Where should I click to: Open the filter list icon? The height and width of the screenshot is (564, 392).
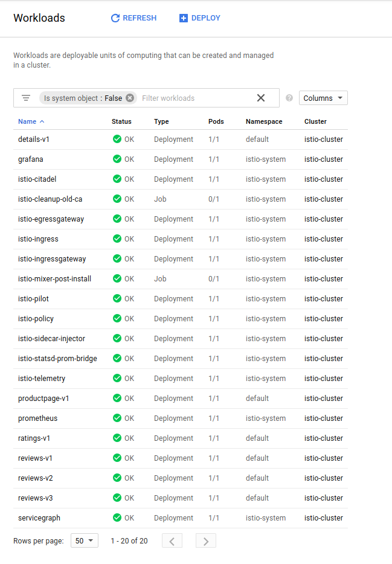point(26,98)
